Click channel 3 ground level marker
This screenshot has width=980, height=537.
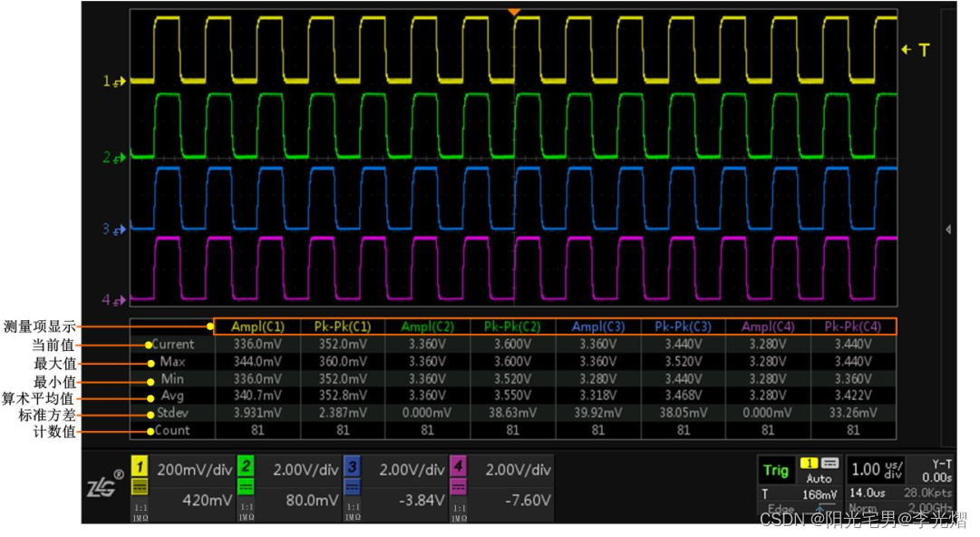pos(114,229)
